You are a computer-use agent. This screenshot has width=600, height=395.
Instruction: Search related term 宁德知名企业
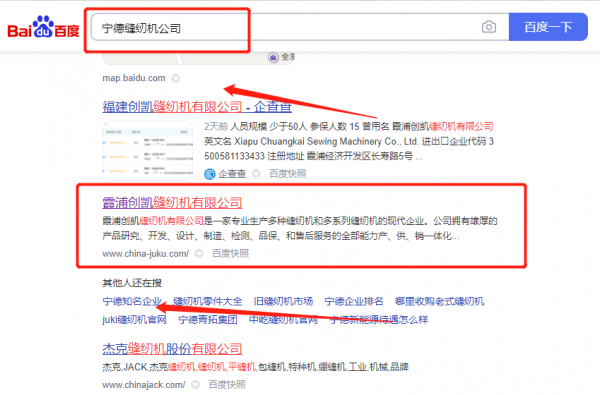pos(132,301)
